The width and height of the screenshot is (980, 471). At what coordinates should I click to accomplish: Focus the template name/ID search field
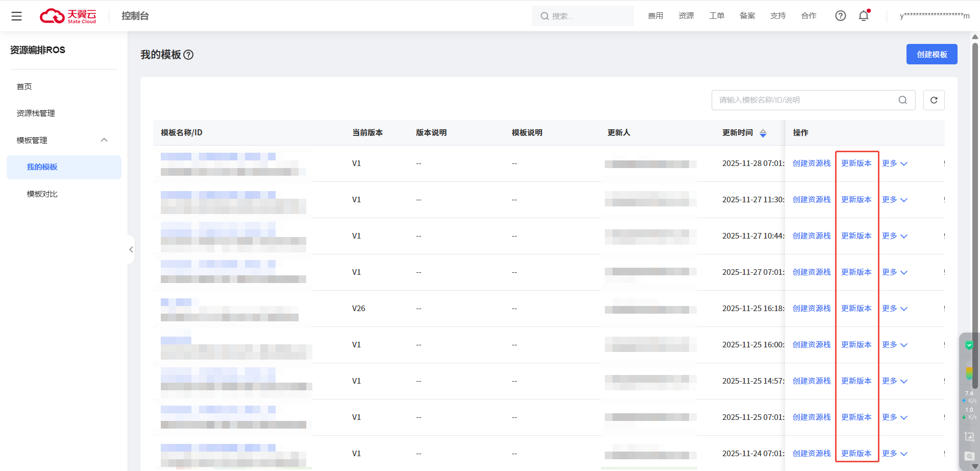click(x=804, y=100)
